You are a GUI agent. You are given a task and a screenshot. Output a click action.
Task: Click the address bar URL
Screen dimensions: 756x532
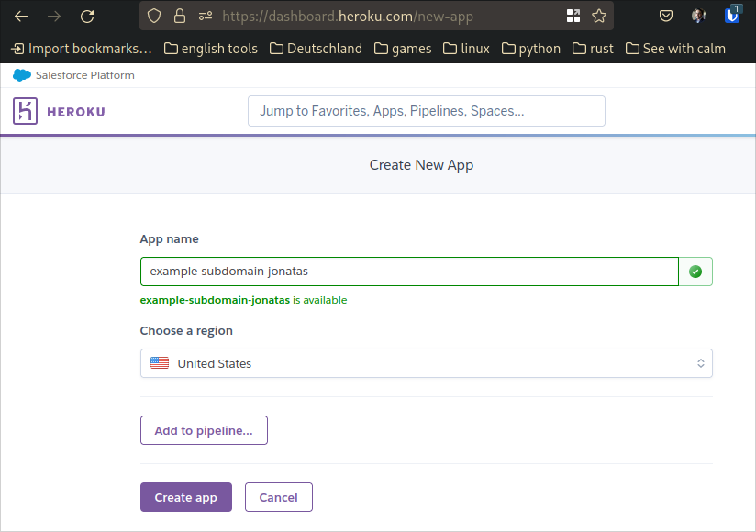point(347,17)
